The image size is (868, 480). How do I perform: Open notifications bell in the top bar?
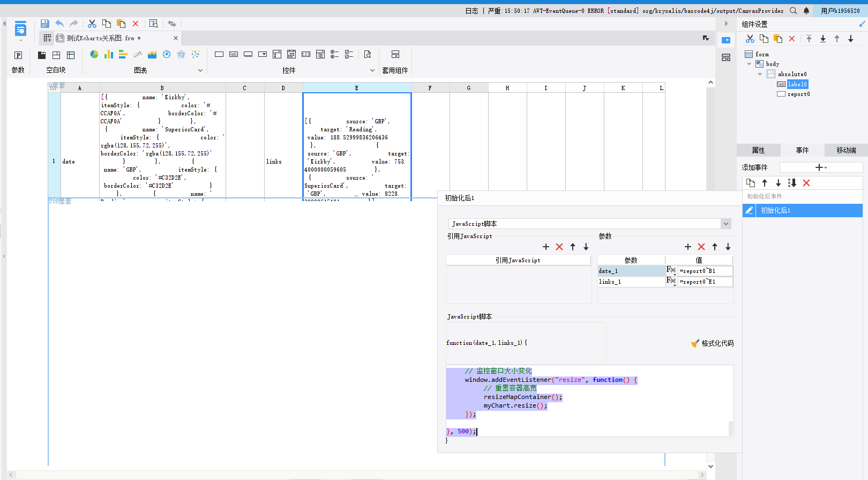coord(806,10)
